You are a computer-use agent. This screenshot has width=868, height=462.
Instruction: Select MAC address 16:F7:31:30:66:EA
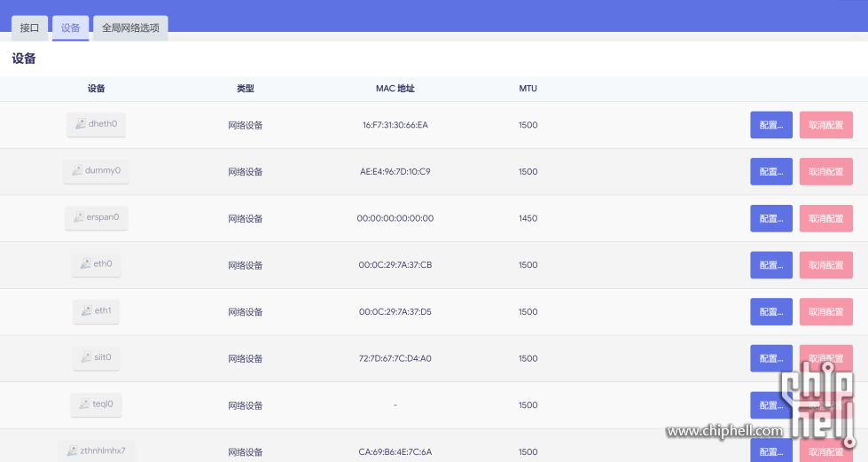395,125
